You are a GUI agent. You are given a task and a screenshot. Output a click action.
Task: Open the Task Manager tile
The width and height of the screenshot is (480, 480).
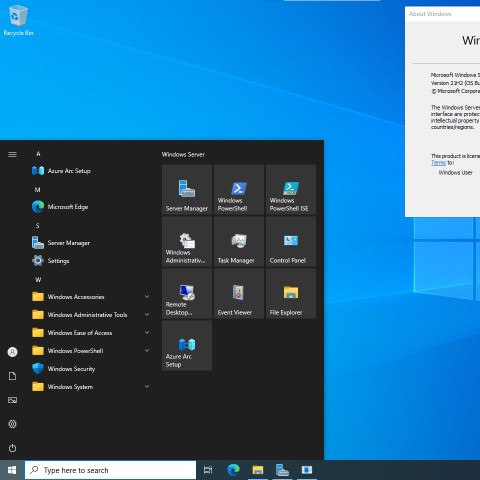(239, 242)
